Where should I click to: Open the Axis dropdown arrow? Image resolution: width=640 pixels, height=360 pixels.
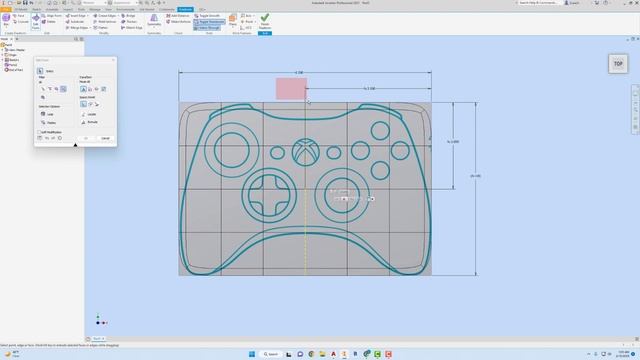(x=255, y=16)
